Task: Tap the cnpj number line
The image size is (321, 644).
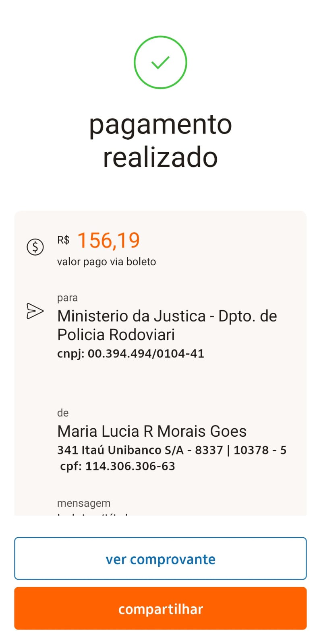Action: coord(130,353)
